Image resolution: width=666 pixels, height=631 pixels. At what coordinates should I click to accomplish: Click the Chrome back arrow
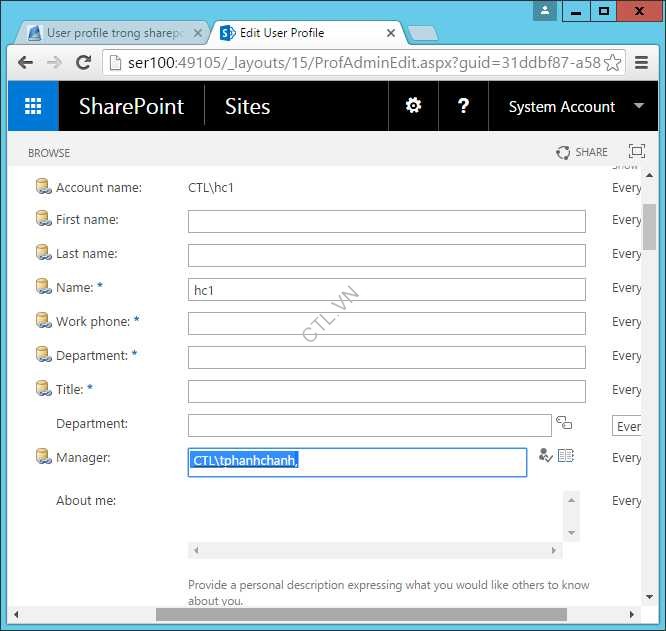tap(25, 63)
